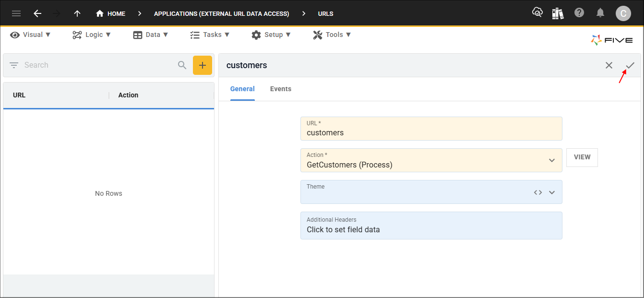The height and width of the screenshot is (298, 644).
Task: Click the search magnifier icon
Action: pos(182,65)
